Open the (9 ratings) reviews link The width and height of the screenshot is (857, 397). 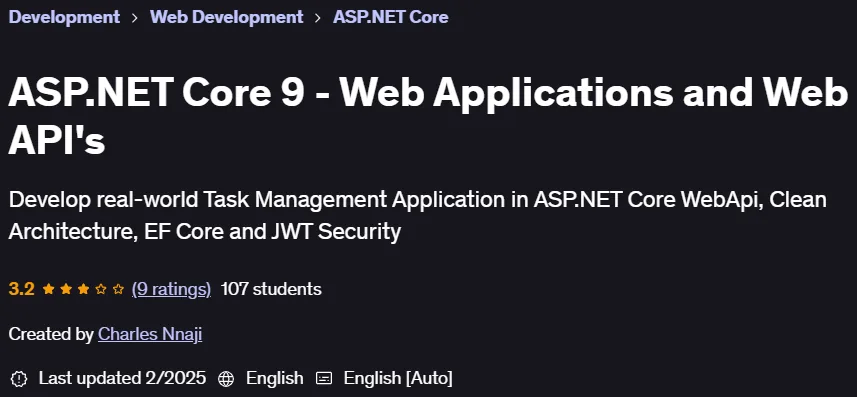tap(171, 289)
